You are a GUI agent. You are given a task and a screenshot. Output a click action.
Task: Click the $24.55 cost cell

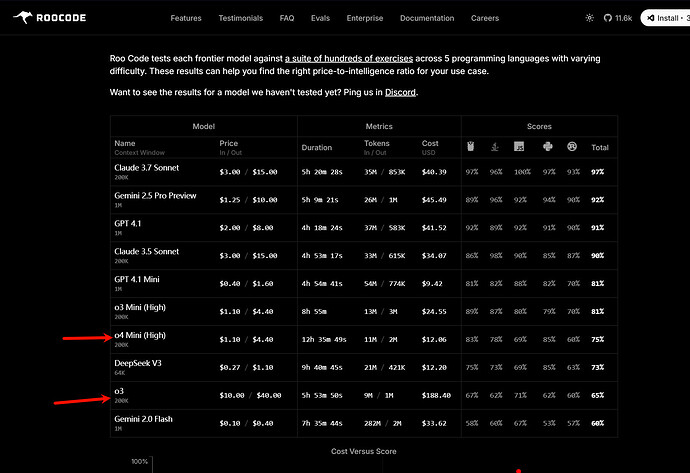pos(434,312)
